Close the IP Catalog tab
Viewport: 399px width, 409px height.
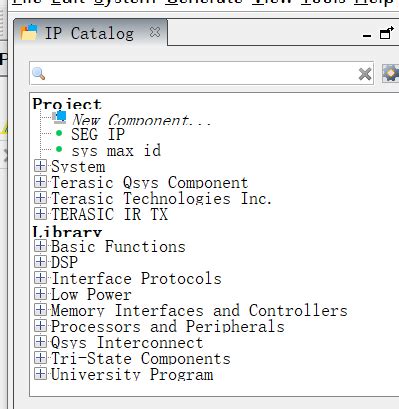(155, 32)
